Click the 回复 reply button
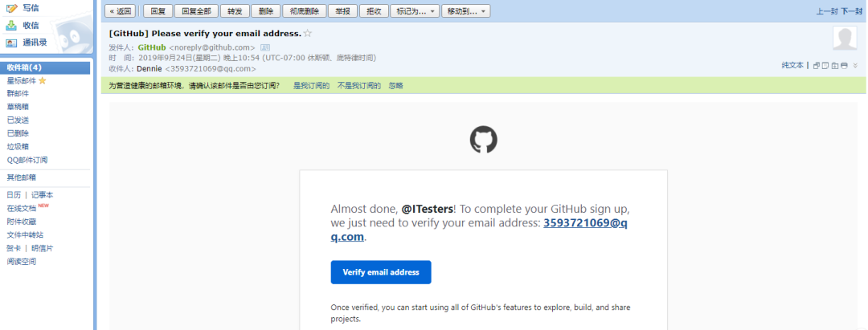 tap(158, 11)
